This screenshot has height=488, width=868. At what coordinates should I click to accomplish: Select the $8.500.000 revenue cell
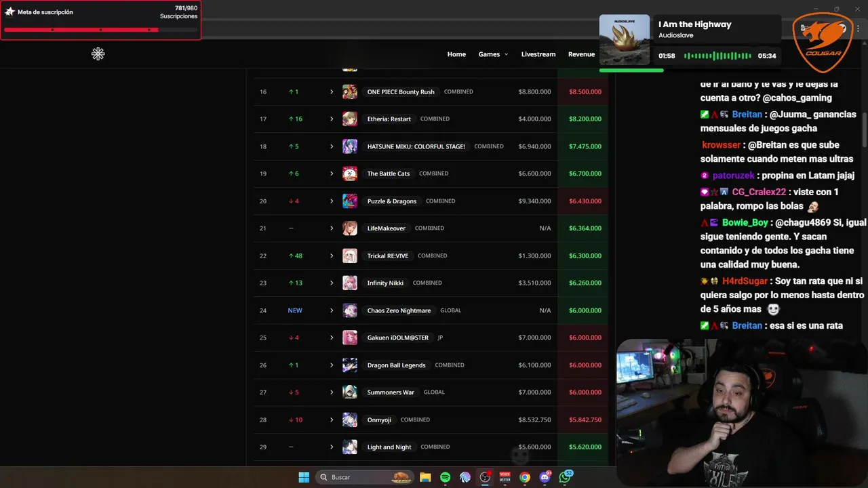coord(585,91)
